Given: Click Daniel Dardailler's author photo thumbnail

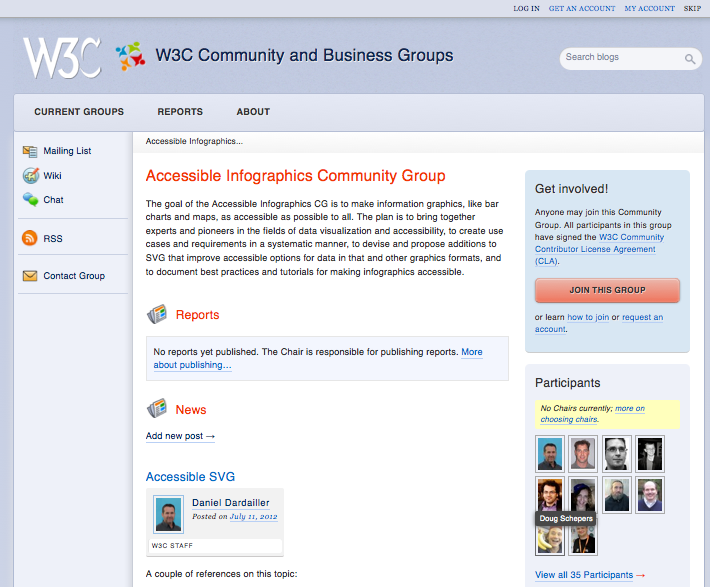Looking at the screenshot, I should [168, 514].
